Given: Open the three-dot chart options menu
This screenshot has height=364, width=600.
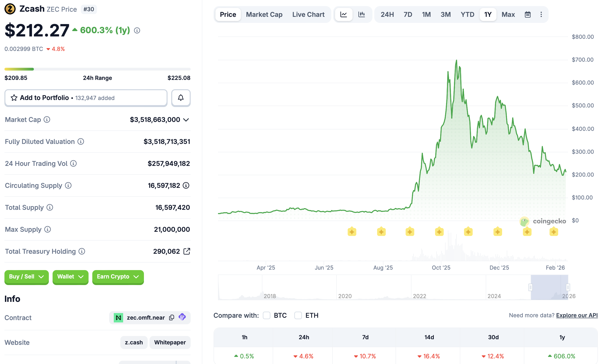Looking at the screenshot, I should [x=541, y=14].
